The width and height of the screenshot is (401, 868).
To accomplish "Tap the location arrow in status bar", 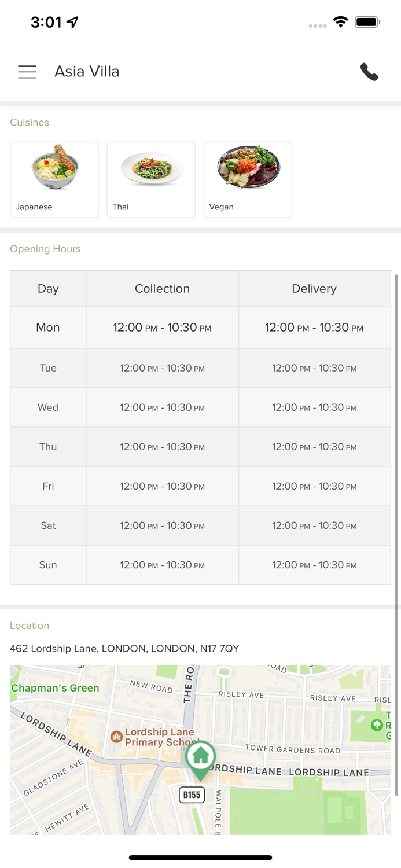I will [x=72, y=22].
